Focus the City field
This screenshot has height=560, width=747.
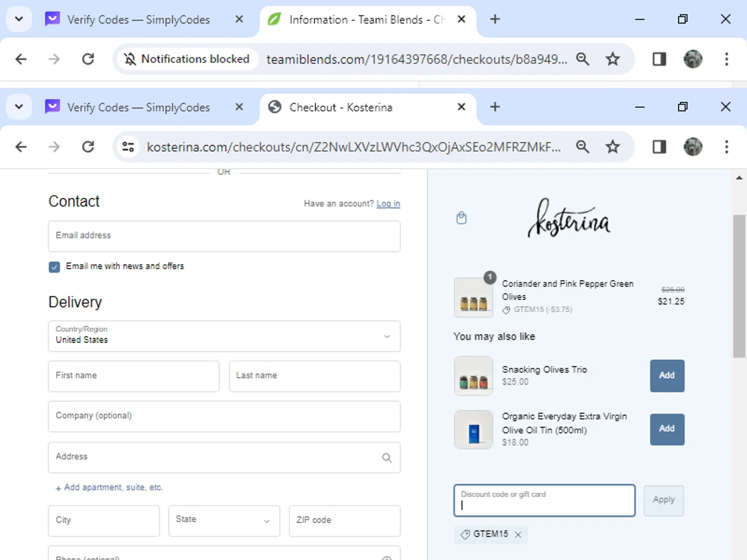(x=104, y=521)
